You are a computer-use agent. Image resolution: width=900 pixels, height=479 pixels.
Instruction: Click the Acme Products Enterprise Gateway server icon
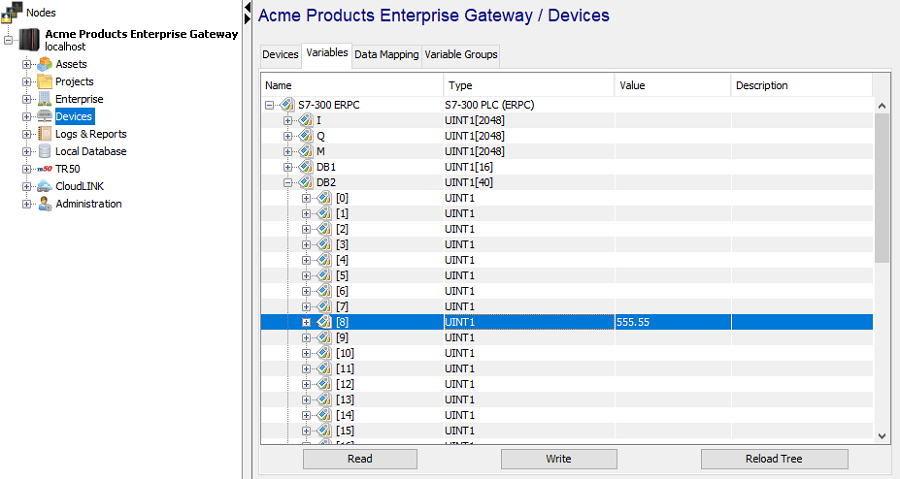click(x=29, y=40)
